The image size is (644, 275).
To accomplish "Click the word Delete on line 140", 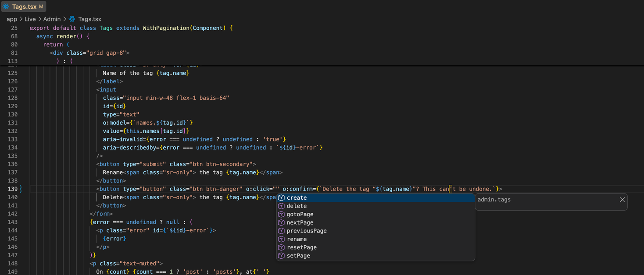I will coord(113,198).
